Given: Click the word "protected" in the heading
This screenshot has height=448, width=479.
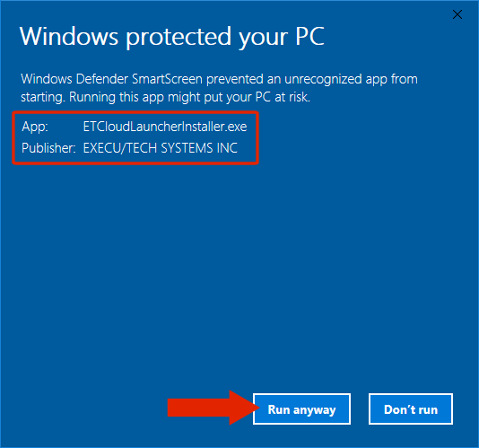Looking at the screenshot, I should (x=179, y=38).
